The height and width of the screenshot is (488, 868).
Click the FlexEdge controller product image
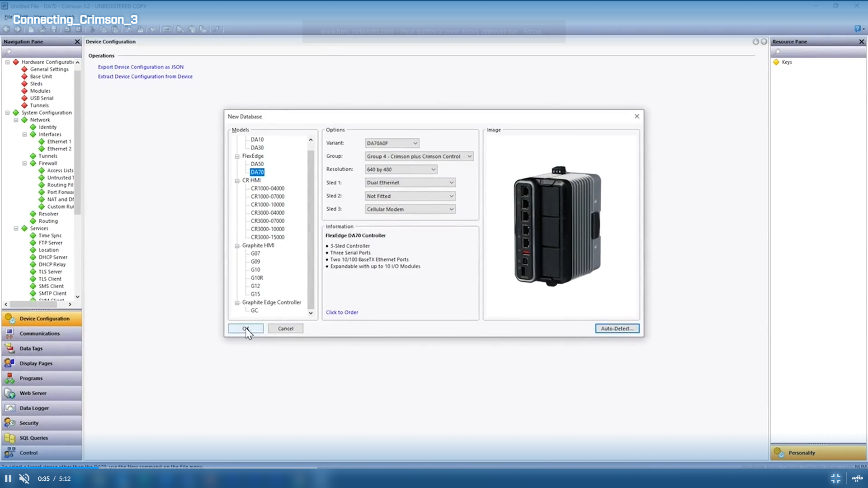[x=558, y=226]
